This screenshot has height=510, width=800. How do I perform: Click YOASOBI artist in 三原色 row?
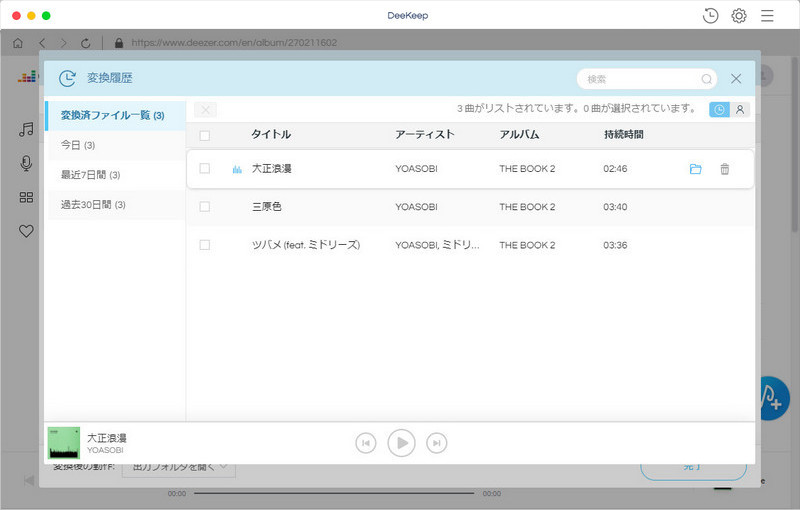click(x=416, y=207)
